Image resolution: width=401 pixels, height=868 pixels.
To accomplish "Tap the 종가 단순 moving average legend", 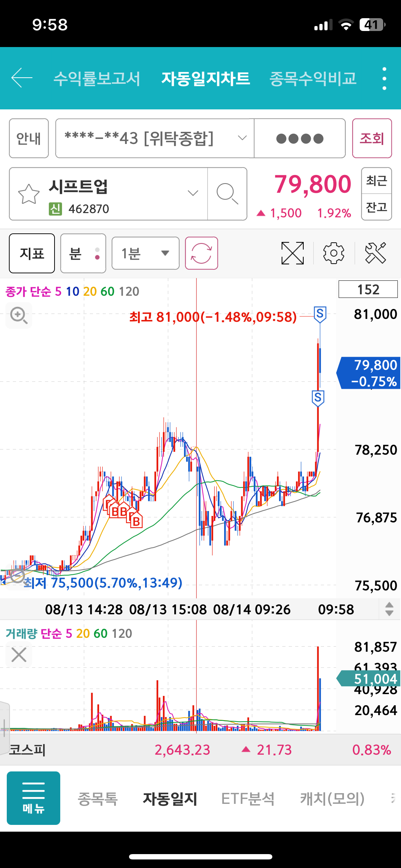I will pyautogui.click(x=72, y=291).
